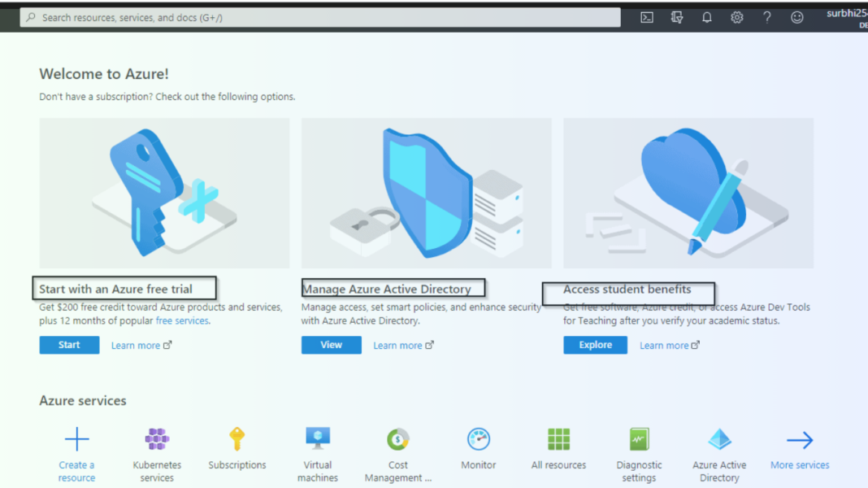This screenshot has width=868, height=488.
Task: Open Diagnostic settings icon
Action: pyautogui.click(x=639, y=439)
